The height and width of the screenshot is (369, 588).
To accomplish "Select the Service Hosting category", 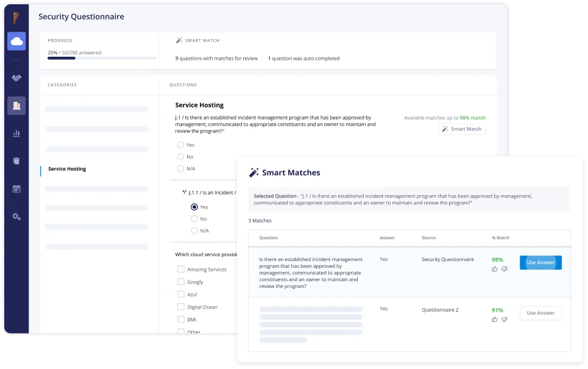I will 67,169.
